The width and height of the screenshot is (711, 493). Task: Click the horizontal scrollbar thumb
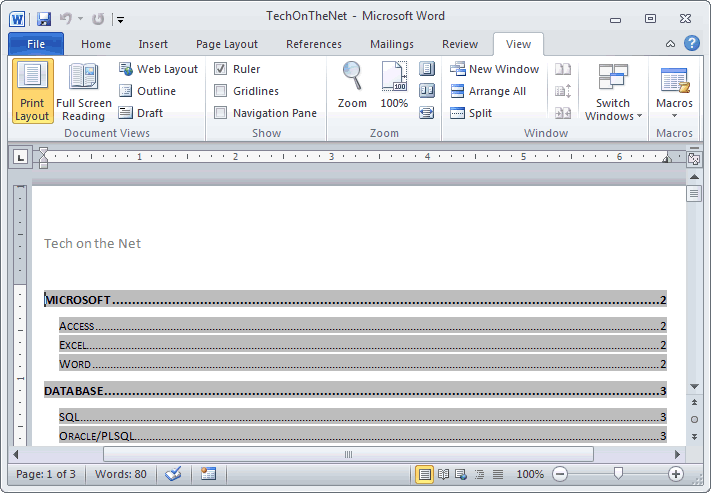(x=348, y=454)
